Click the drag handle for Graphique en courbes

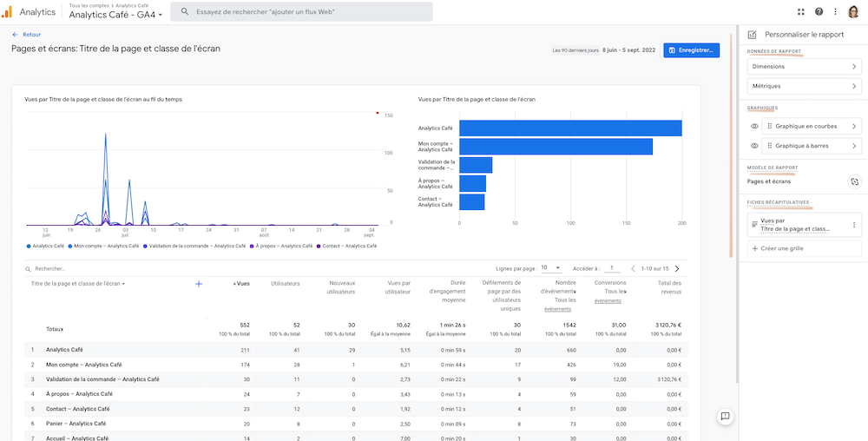coord(769,126)
